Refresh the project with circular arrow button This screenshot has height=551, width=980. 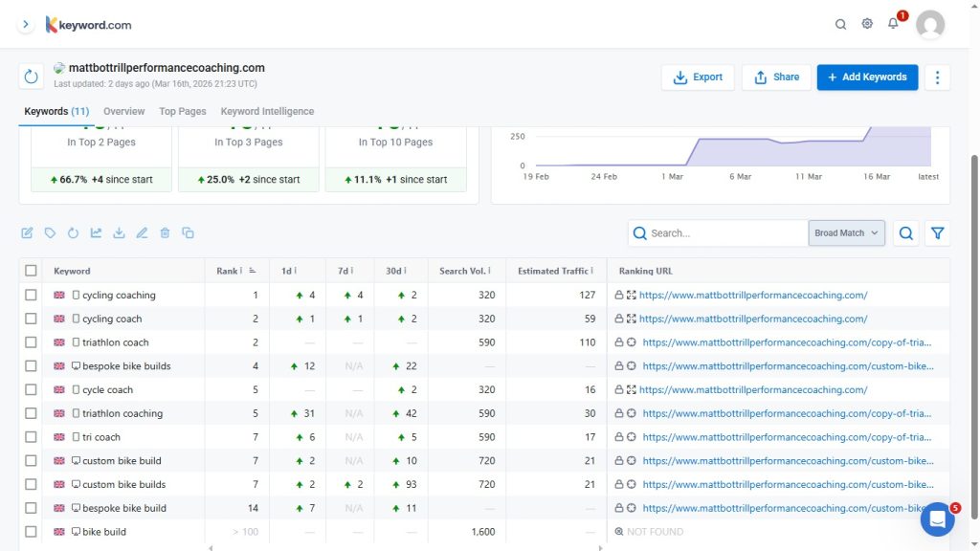pos(32,77)
